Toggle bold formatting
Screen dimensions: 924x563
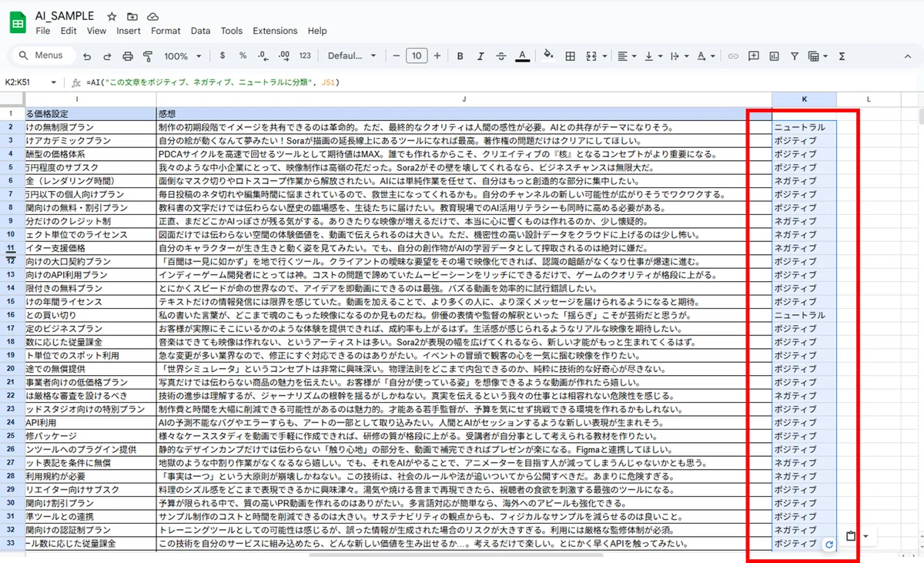click(x=460, y=56)
